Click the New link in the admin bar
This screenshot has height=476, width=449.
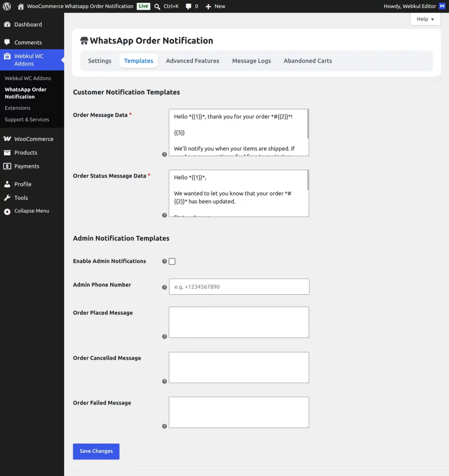220,6
